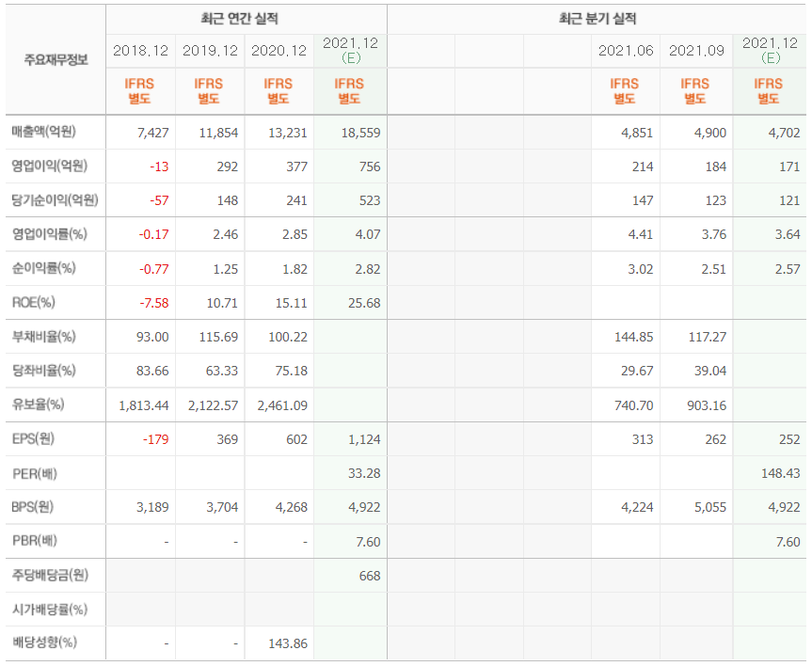
Task: Click operating margin value -0.17
Action: [x=153, y=234]
